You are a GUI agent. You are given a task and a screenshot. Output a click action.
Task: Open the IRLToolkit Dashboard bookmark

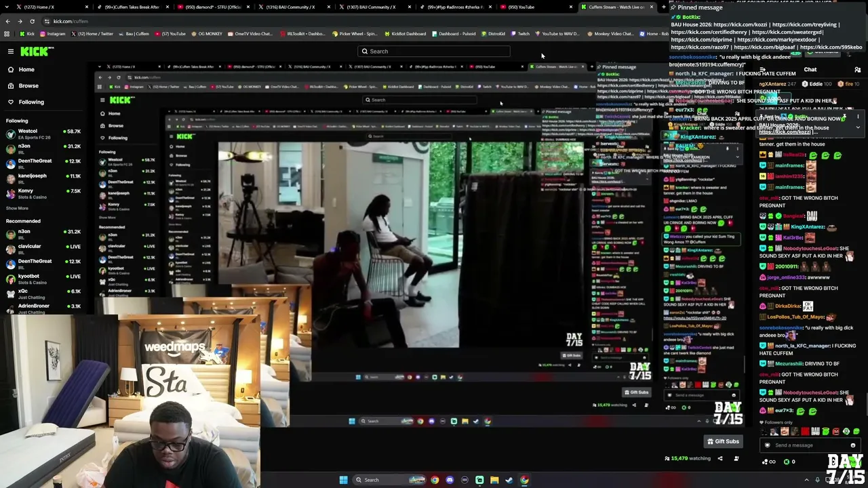point(302,34)
